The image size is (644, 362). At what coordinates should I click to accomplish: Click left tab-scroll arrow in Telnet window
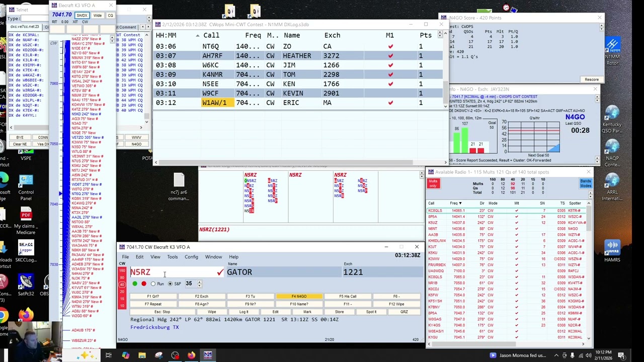point(144,27)
